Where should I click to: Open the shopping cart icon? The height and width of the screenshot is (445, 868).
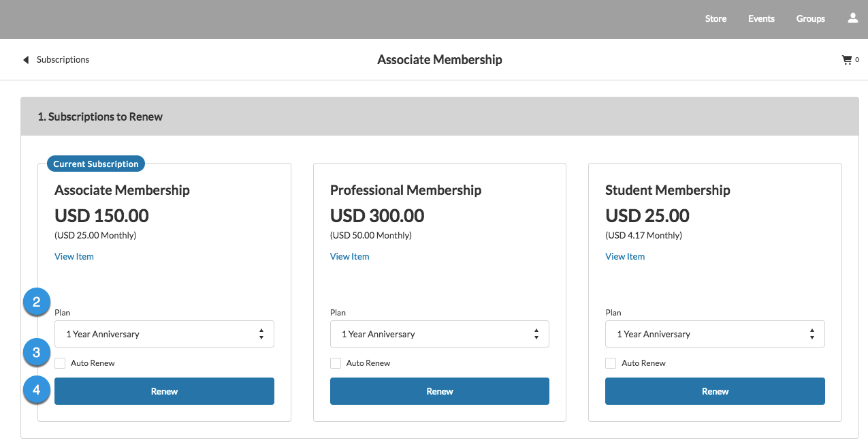tap(846, 59)
